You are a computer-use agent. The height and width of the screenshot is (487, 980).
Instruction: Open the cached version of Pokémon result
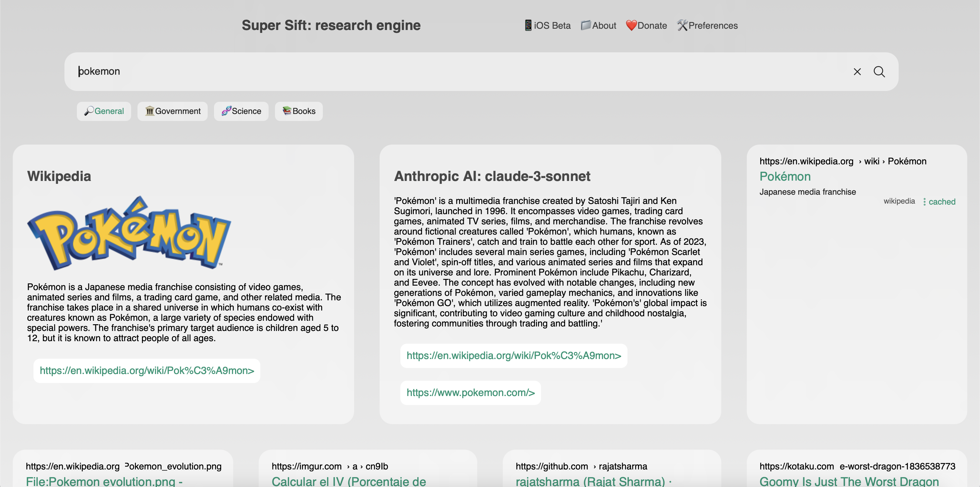[942, 202]
